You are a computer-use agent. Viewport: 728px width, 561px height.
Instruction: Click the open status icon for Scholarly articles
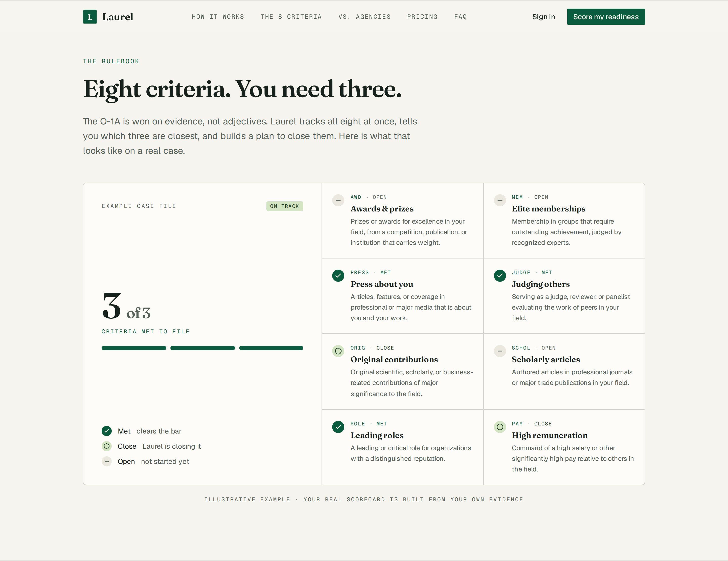point(500,351)
